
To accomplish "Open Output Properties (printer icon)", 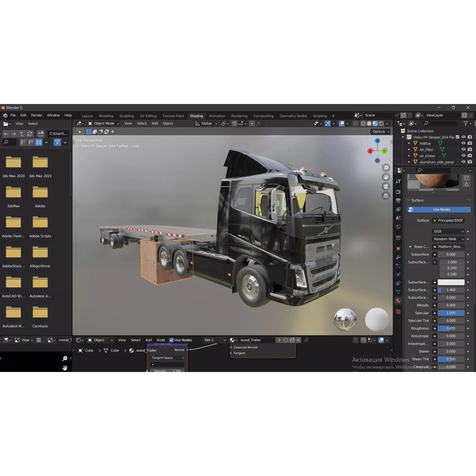I will [x=398, y=201].
